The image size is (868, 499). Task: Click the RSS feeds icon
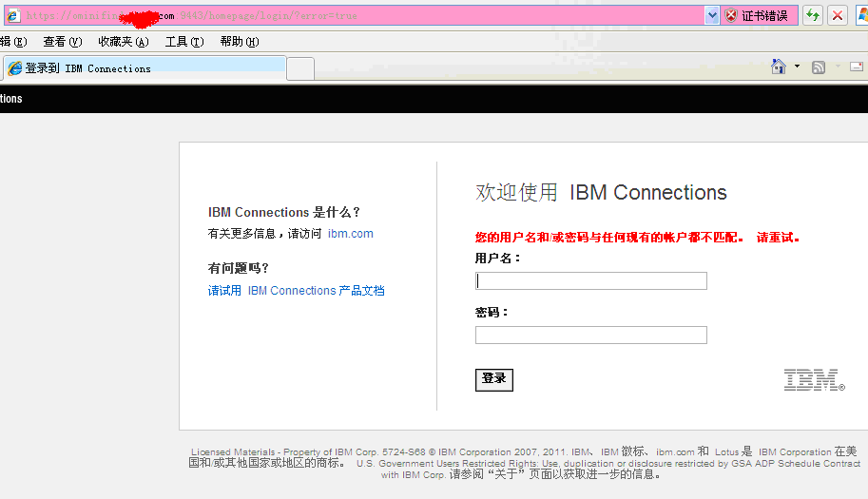click(819, 67)
